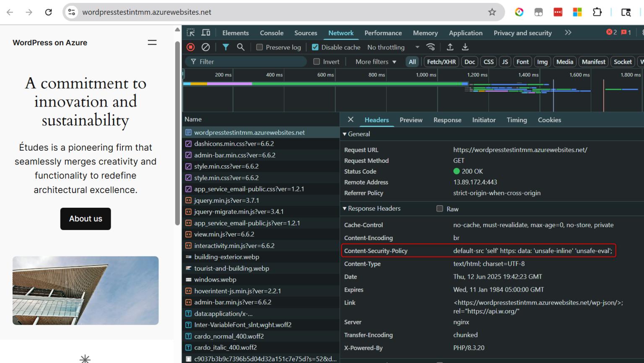Click the About us button

pyautogui.click(x=86, y=219)
